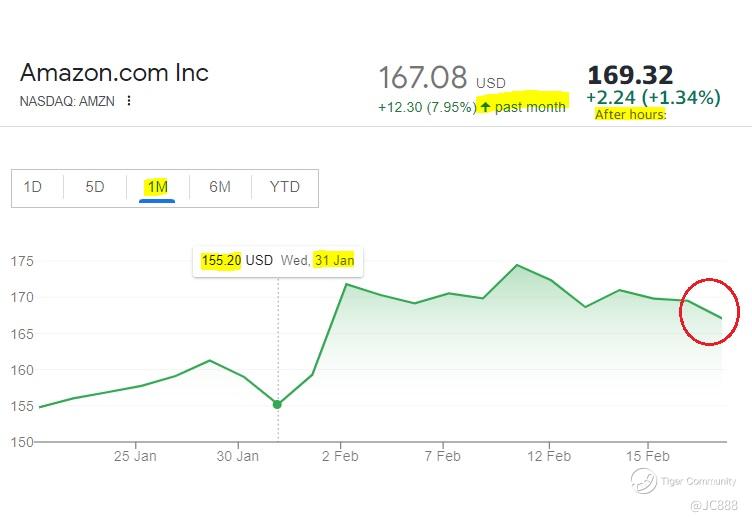The height and width of the screenshot is (523, 752).
Task: Open the YTD chart range
Action: [285, 187]
